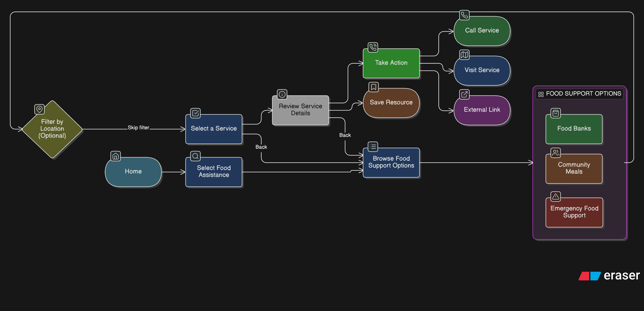Click the checkbox icon on Select a Service
This screenshot has width=644, height=311.
click(x=195, y=113)
